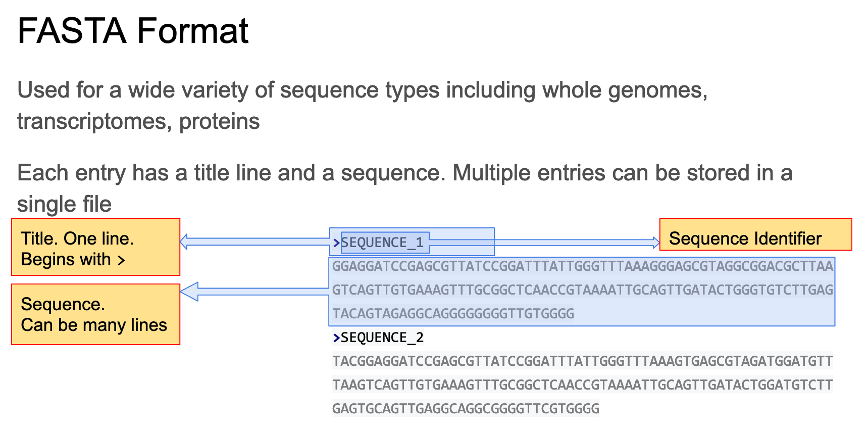The height and width of the screenshot is (432, 868).
Task: Click the arrowhead pointing at the Title callout box
Action: click(x=184, y=242)
